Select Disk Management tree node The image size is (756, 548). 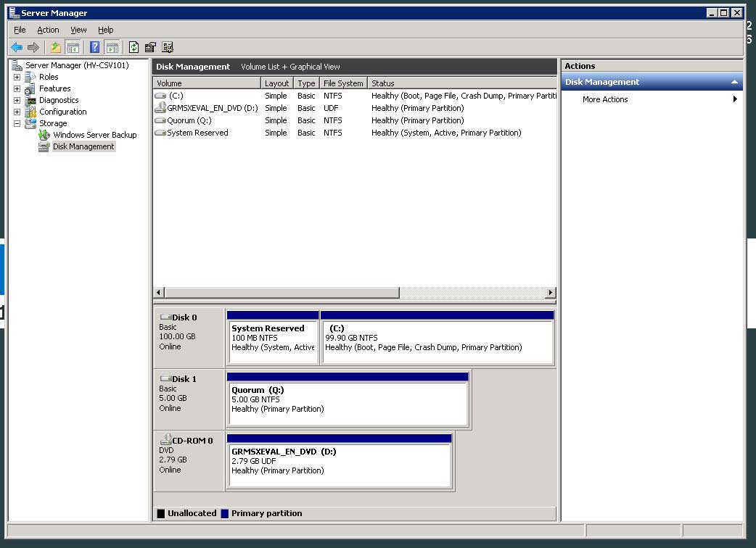tap(83, 146)
